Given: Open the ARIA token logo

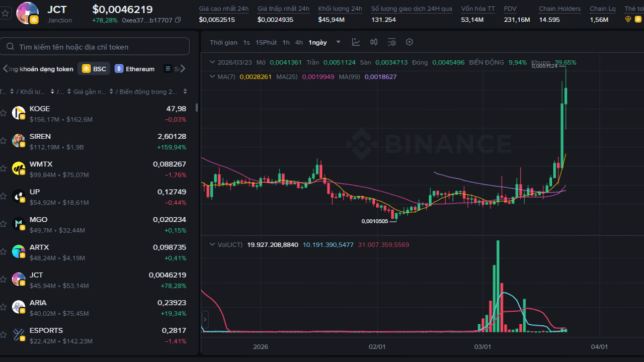Looking at the screenshot, I should click(x=19, y=307).
